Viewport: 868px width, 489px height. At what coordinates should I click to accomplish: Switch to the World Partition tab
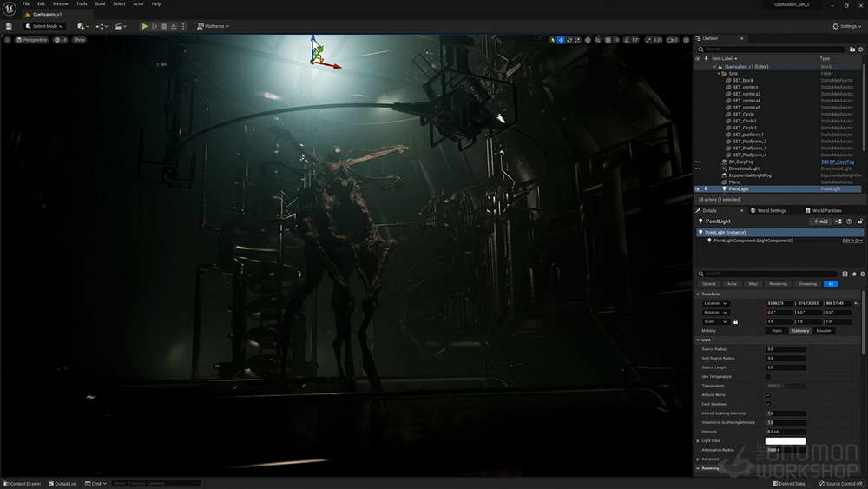coord(823,210)
